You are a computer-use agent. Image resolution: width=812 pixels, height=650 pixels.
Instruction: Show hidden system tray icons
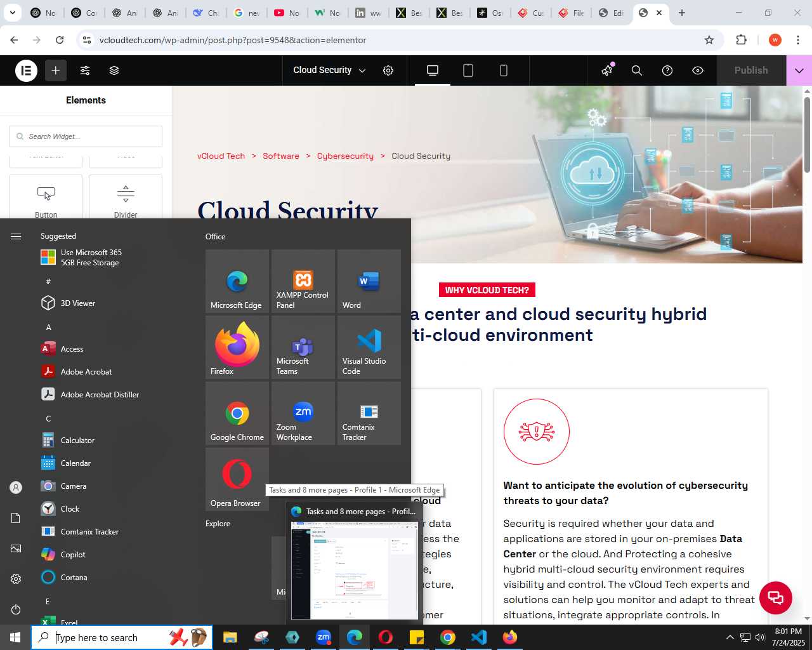(730, 637)
